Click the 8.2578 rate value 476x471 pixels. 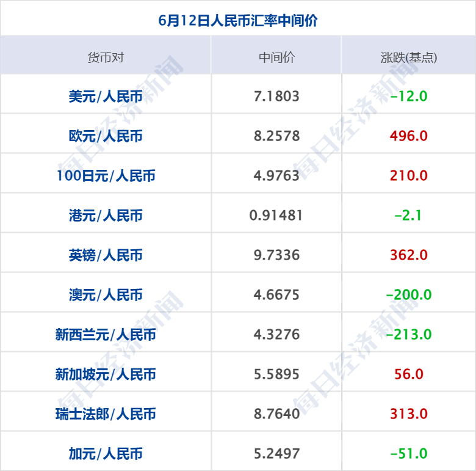(276, 136)
